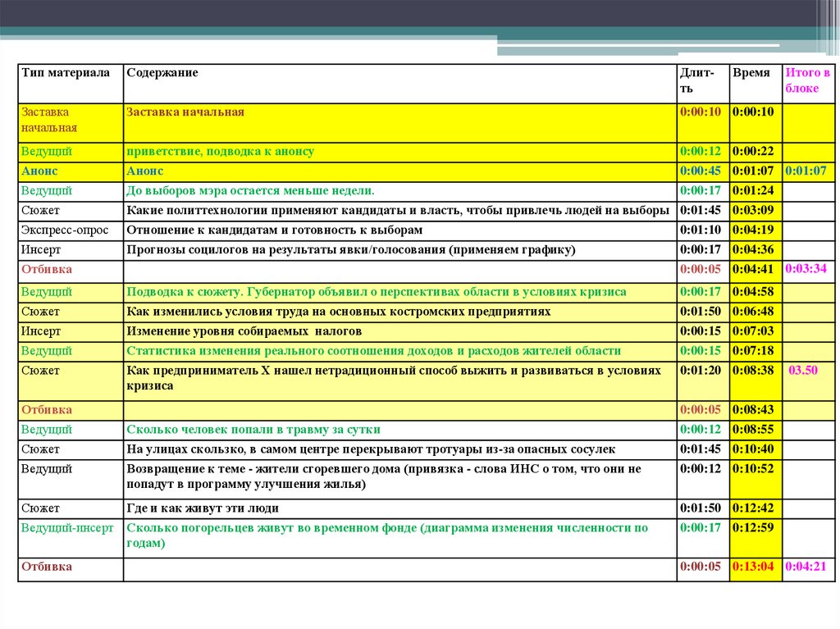
Task: Click the 'приветствие, подводка к анонсу' cell
Action: point(221,152)
